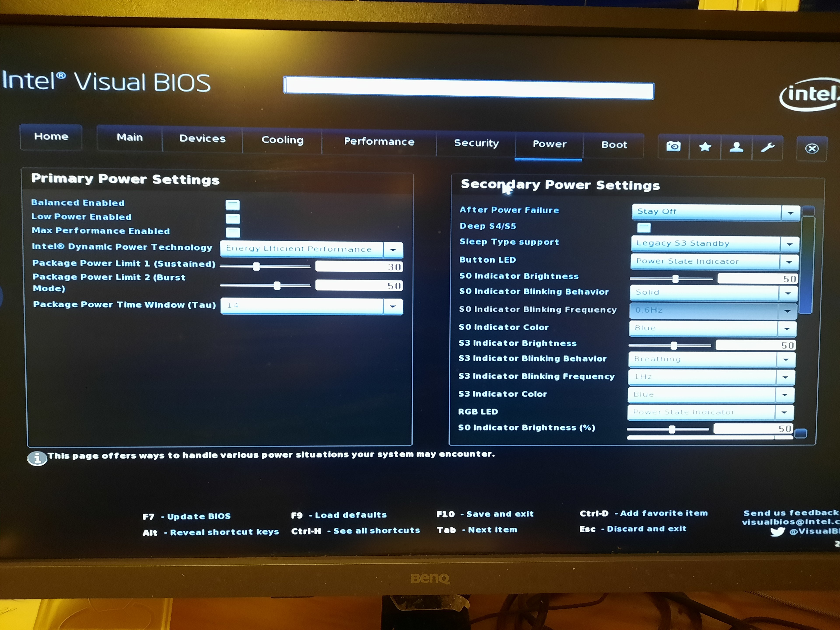
Task: Click the camera screenshot icon
Action: point(673,146)
